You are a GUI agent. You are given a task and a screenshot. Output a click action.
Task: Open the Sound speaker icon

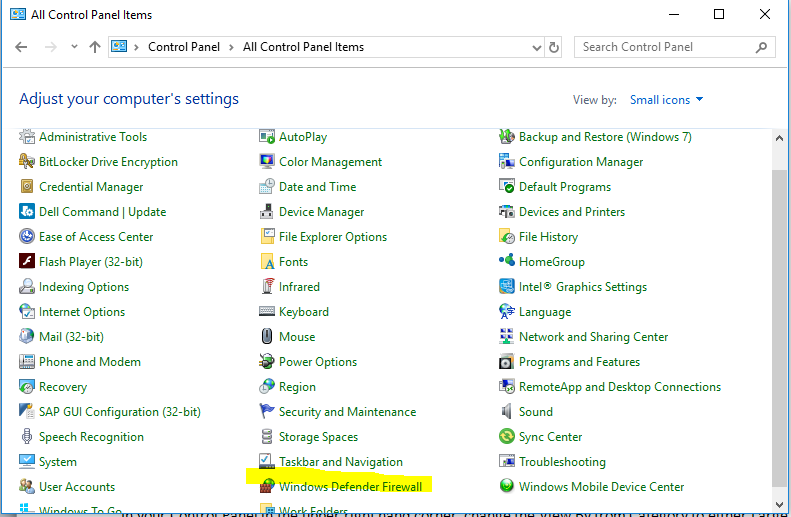(506, 412)
